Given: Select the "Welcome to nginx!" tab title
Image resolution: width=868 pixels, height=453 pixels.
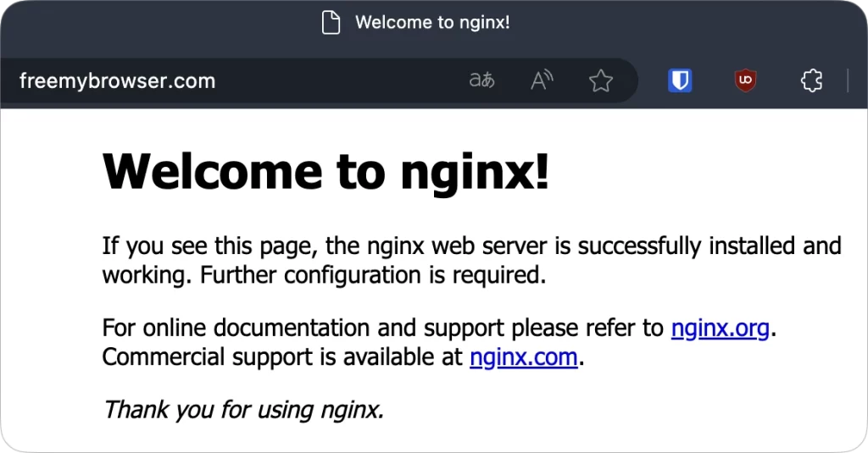Looking at the screenshot, I should 432,22.
